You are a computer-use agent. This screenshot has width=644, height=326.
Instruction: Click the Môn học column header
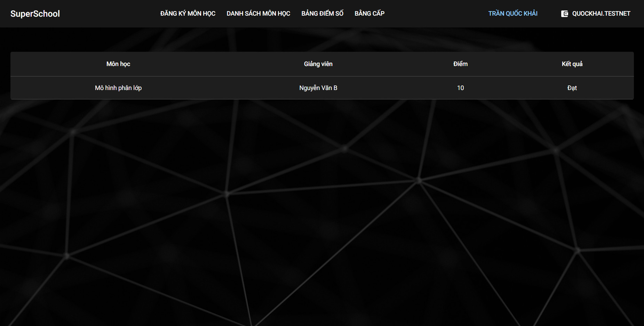[x=118, y=64]
